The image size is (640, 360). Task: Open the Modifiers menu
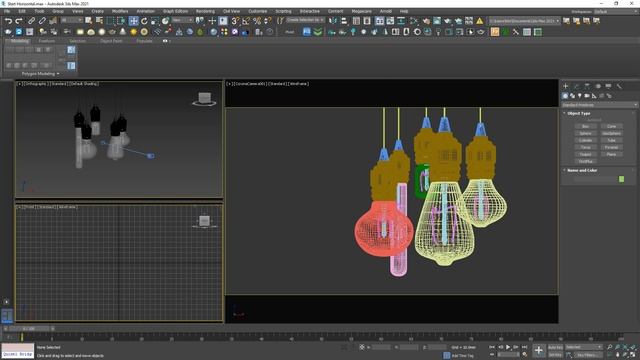(x=120, y=11)
